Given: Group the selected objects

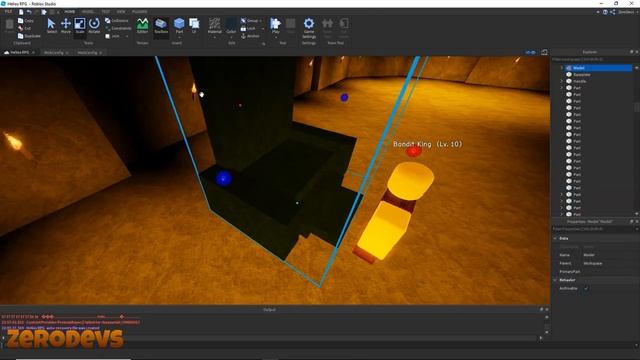Looking at the screenshot, I should click(x=250, y=20).
